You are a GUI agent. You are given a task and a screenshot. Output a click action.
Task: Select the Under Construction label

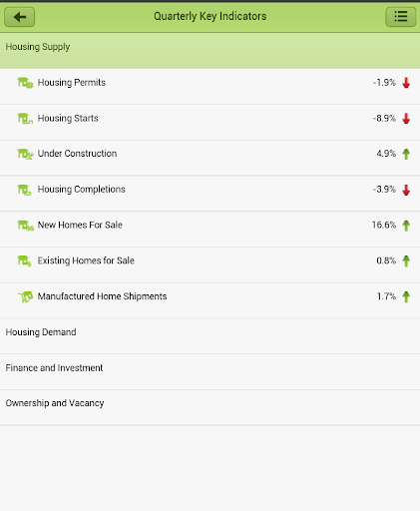click(x=77, y=154)
